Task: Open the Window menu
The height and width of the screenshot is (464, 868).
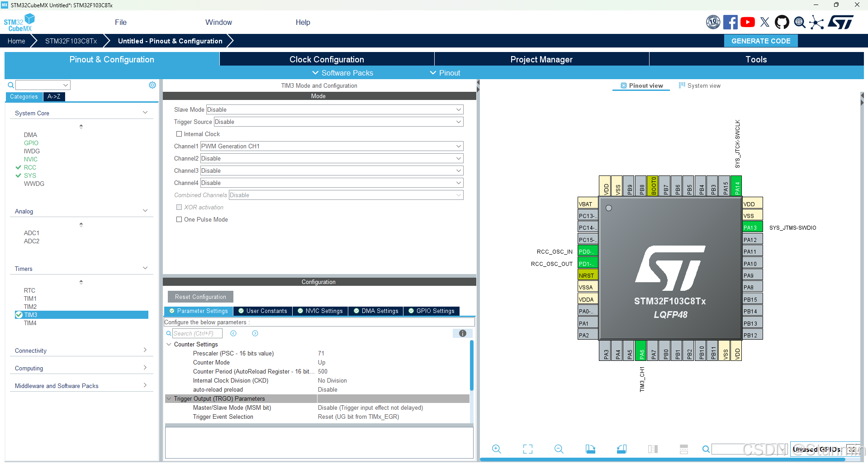Action: 218,22
